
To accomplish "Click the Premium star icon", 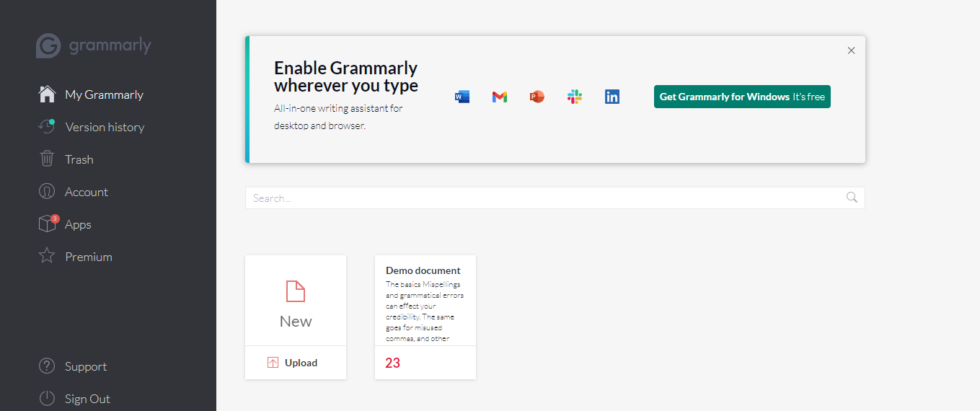I will click(x=47, y=256).
